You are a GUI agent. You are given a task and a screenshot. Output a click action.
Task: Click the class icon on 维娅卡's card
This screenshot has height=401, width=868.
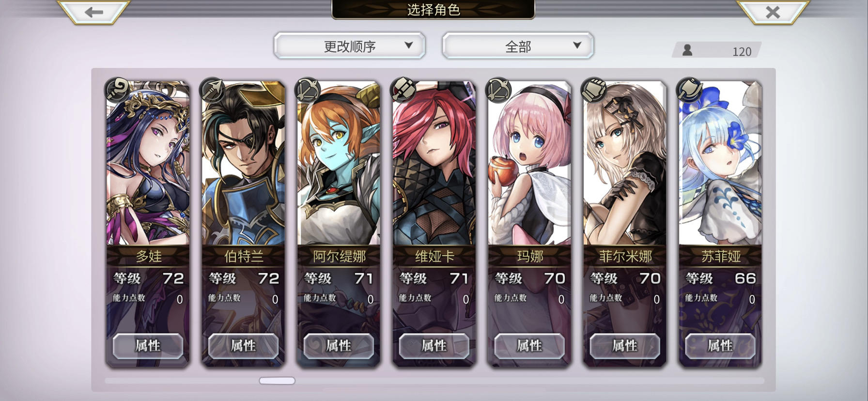pos(403,90)
